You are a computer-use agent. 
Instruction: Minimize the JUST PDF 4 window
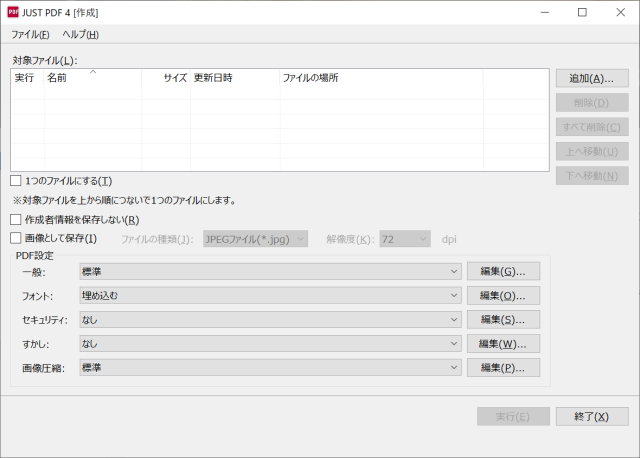(x=545, y=13)
